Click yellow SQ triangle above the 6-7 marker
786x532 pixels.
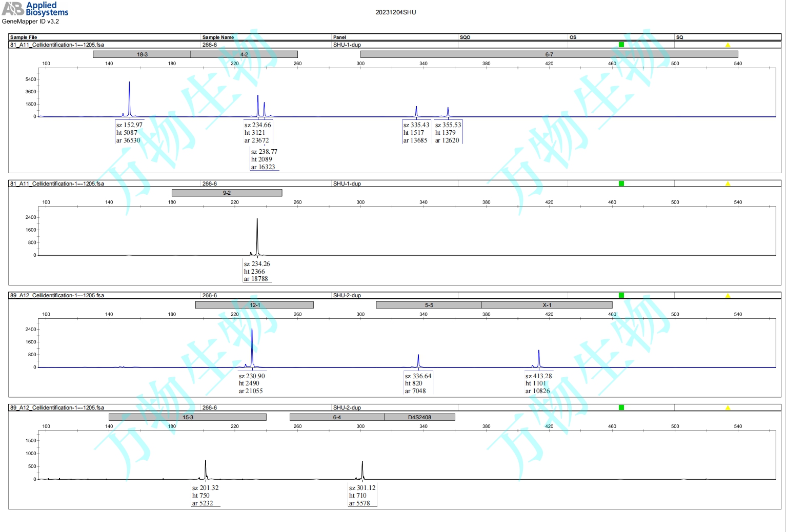727,45
